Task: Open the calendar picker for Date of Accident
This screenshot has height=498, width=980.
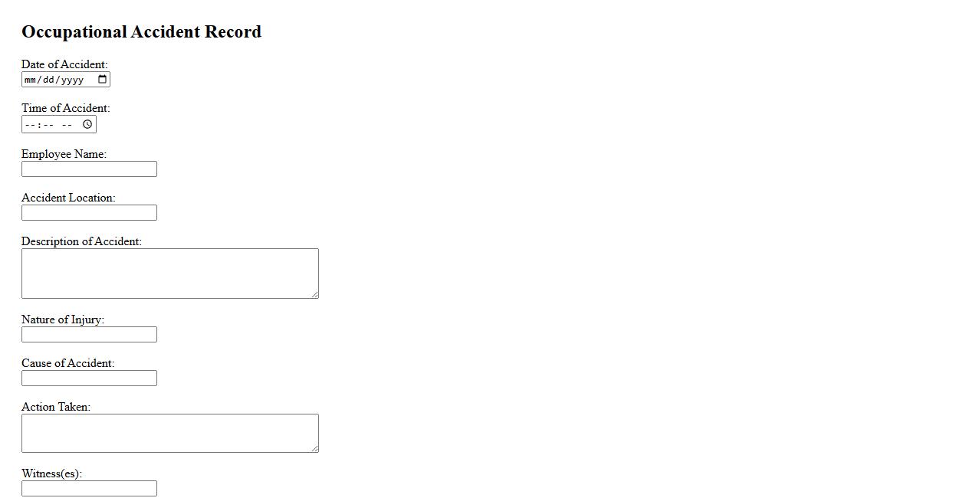Action: click(x=103, y=80)
